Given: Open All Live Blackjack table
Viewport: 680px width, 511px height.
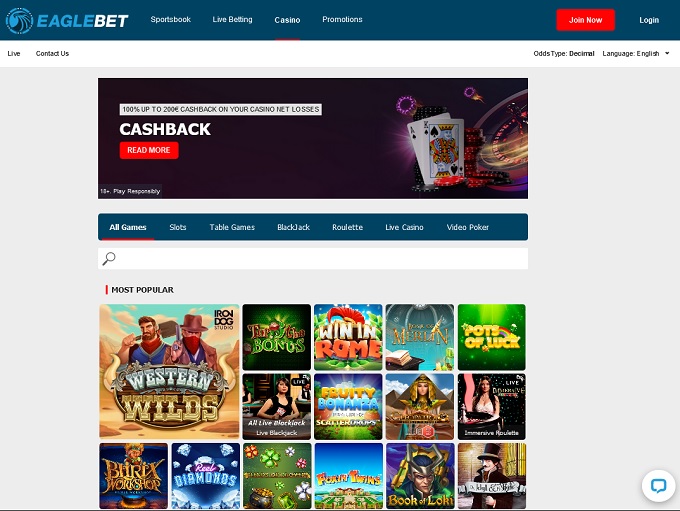Looking at the screenshot, I should click(277, 406).
